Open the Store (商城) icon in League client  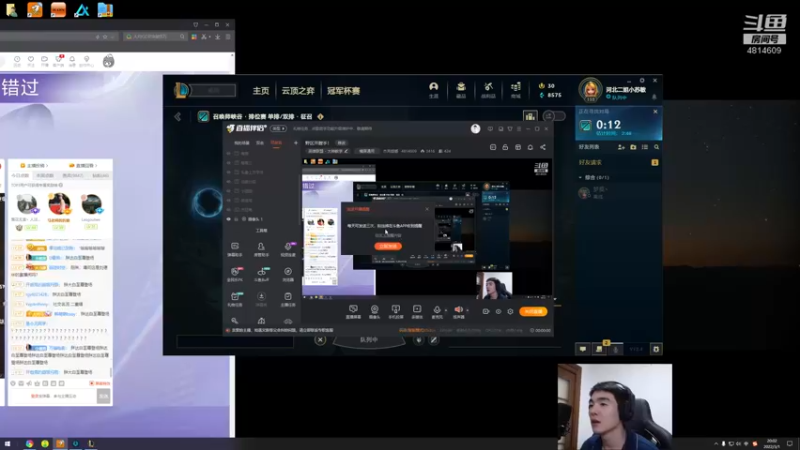point(516,87)
